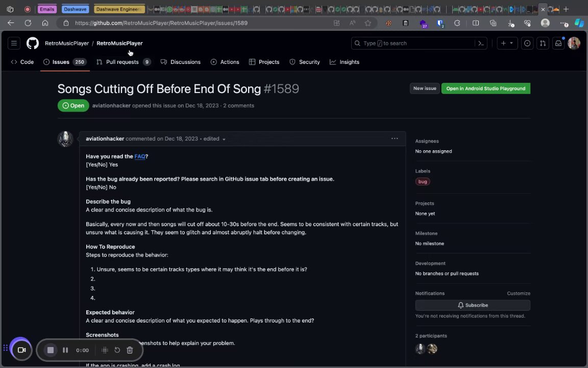
Task: Open the command palette icon
Action: pyautogui.click(x=481, y=43)
